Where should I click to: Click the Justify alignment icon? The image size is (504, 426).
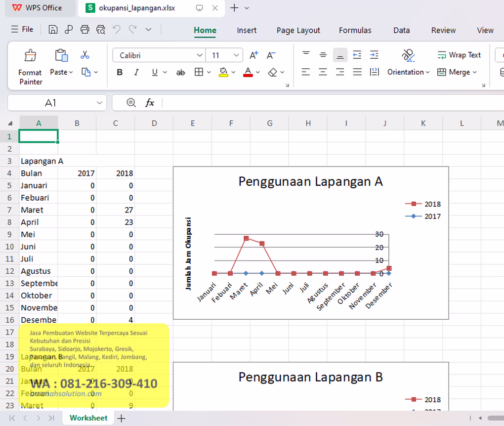coord(357,72)
